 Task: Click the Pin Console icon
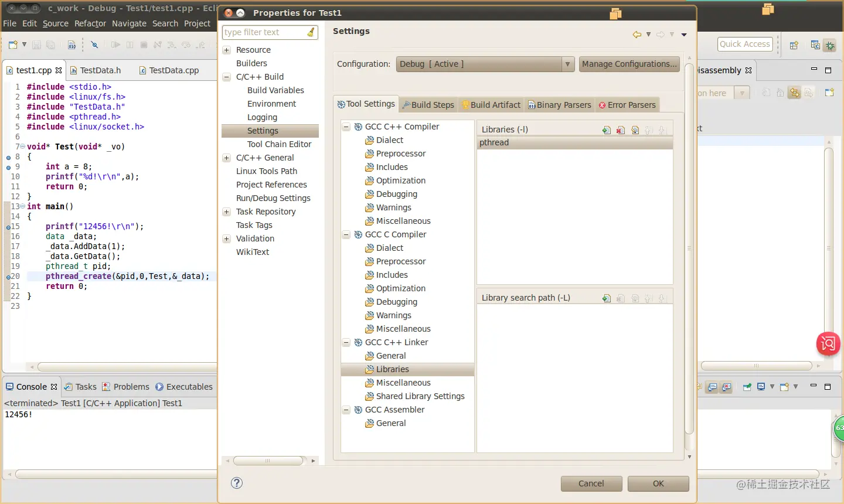pos(747,387)
